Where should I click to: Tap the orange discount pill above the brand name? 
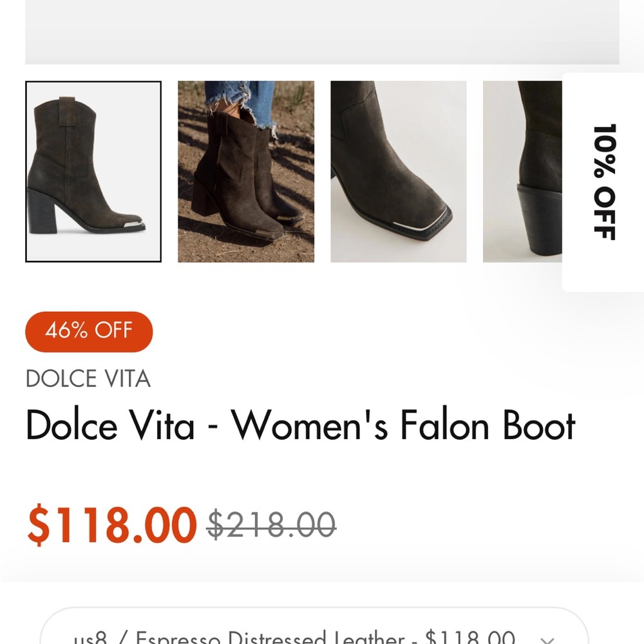[88, 331]
